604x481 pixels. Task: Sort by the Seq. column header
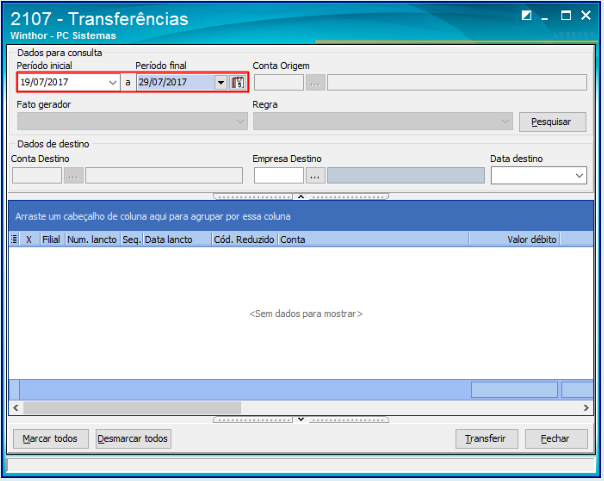pyautogui.click(x=132, y=239)
